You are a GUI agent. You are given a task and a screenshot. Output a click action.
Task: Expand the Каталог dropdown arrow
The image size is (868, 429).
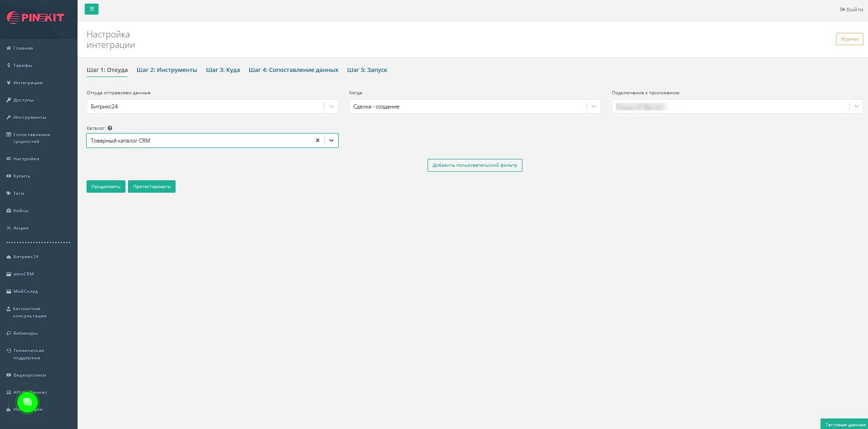[331, 140]
